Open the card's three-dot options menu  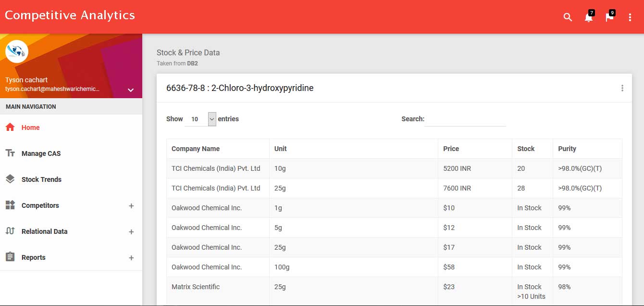coord(622,88)
